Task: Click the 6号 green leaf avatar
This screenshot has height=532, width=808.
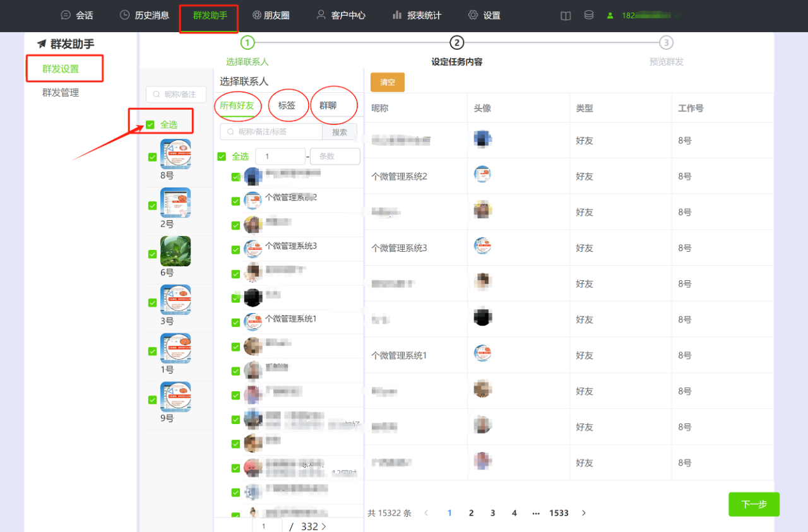Action: 175,251
